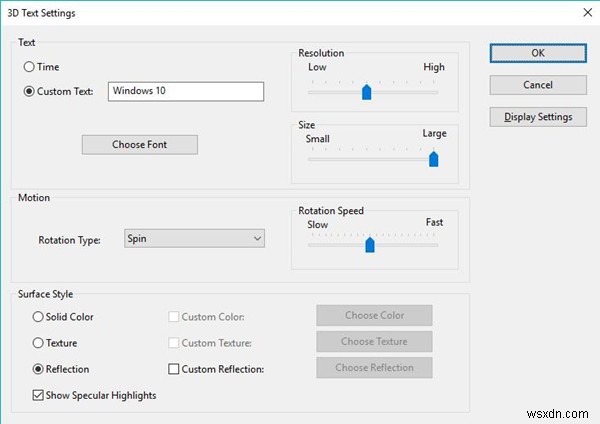Open the Choose Font dialog
600x424 pixels.
140,145
